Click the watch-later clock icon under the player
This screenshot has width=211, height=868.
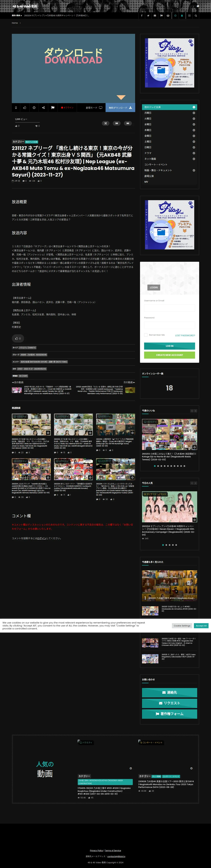tap(34, 108)
